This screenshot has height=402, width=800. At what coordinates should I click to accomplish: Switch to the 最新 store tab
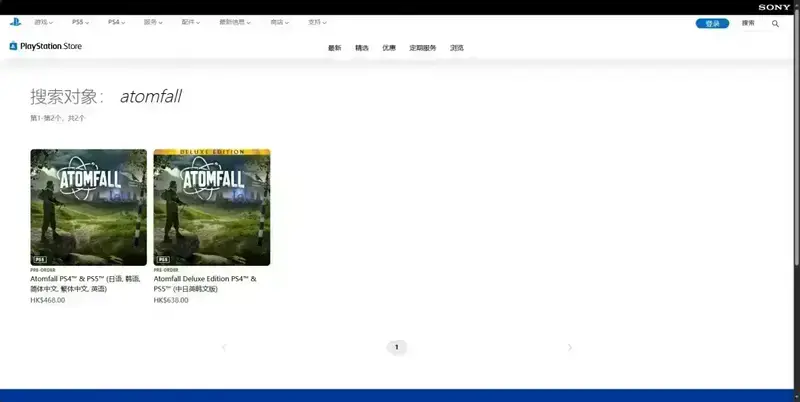pos(334,48)
